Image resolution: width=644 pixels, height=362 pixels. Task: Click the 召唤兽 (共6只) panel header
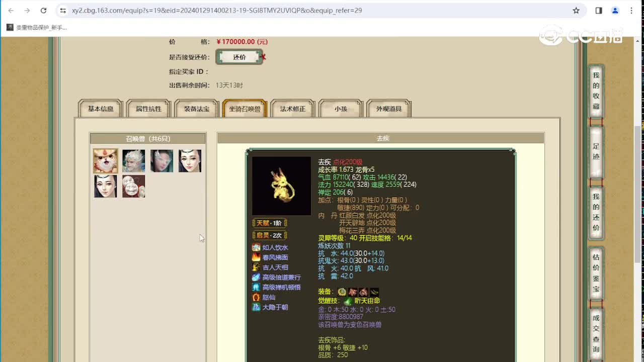148,138
